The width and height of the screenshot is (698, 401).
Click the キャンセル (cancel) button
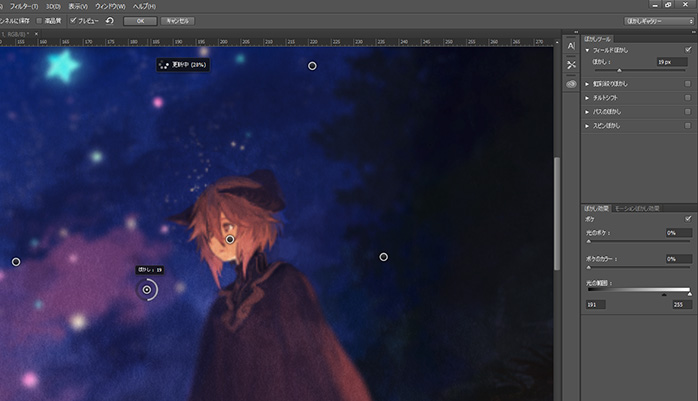coord(177,21)
